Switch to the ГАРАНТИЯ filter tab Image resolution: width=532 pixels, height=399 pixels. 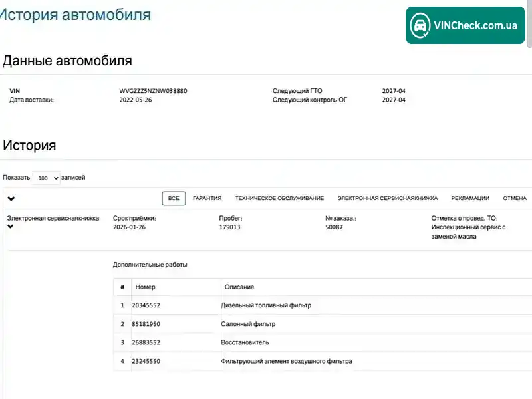pyautogui.click(x=207, y=198)
